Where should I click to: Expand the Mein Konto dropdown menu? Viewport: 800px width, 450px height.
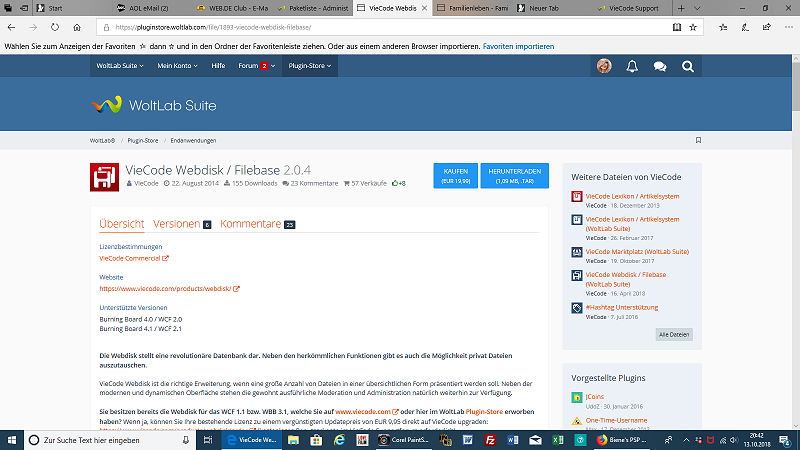coord(179,66)
